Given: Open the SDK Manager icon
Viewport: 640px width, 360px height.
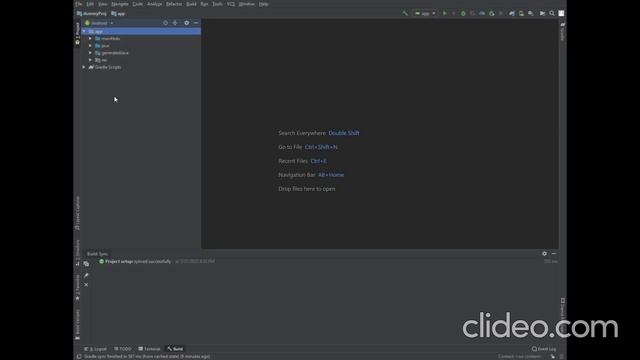Looking at the screenshot, I should coord(531,13).
